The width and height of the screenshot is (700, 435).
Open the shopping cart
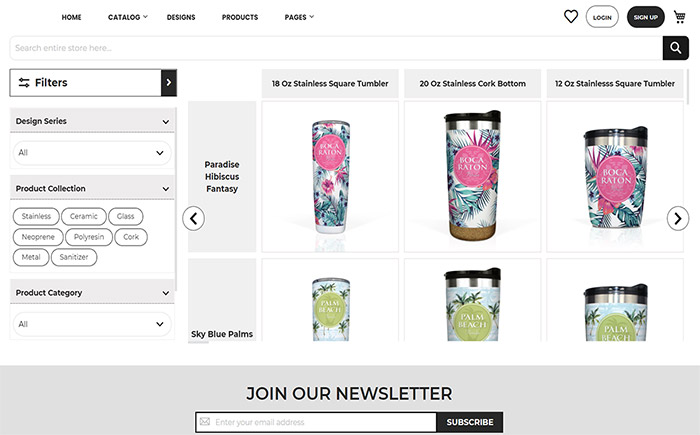[679, 17]
